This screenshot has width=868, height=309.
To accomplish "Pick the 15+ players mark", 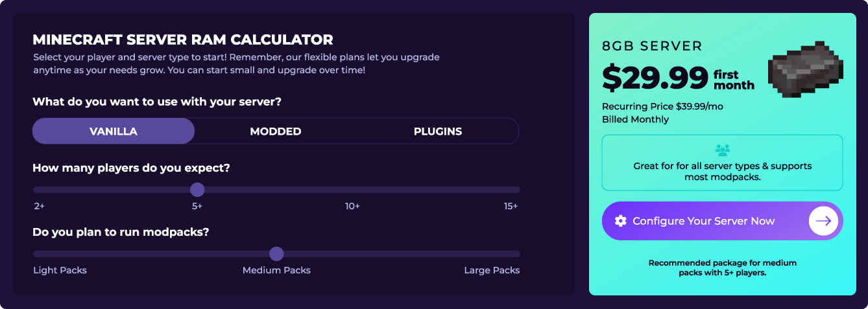I will [511, 206].
